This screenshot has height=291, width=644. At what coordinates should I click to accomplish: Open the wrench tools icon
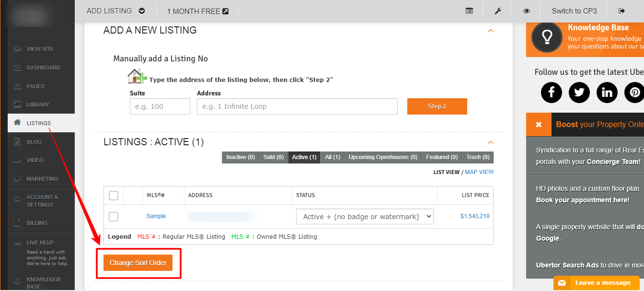(498, 11)
